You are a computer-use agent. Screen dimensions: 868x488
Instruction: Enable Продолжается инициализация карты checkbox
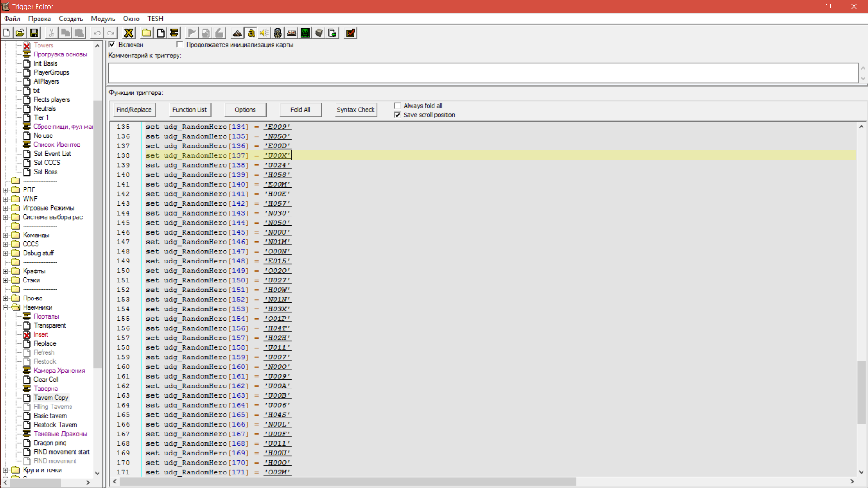tap(180, 44)
